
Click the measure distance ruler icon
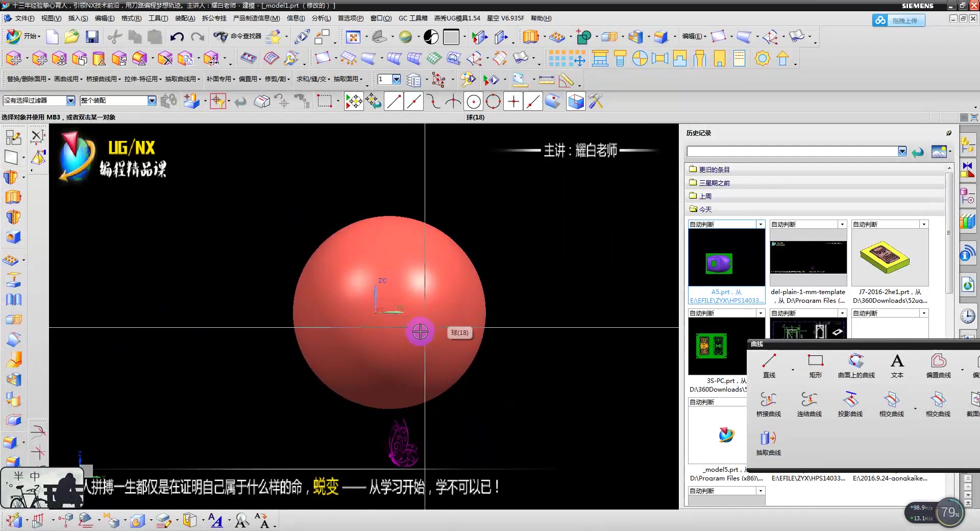pos(546,80)
